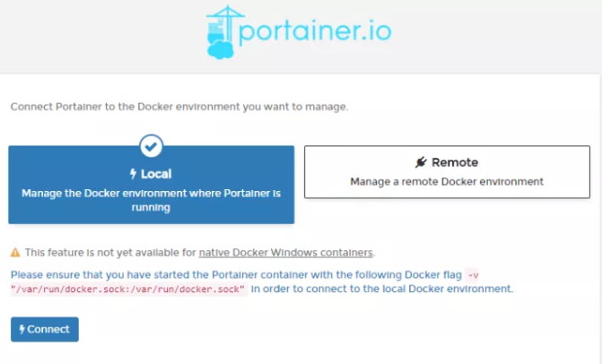Image resolution: width=602 pixels, height=364 pixels.
Task: Click the plug icon beside Remote
Action: point(421,162)
